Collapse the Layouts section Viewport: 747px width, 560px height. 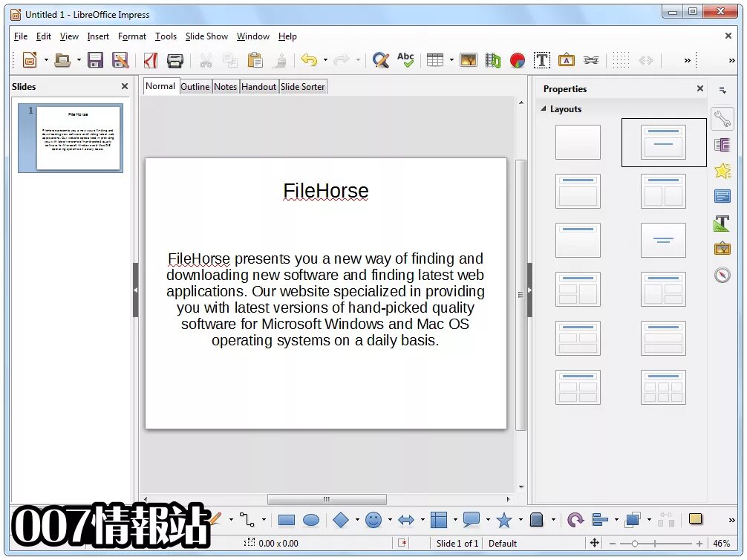pyautogui.click(x=543, y=108)
